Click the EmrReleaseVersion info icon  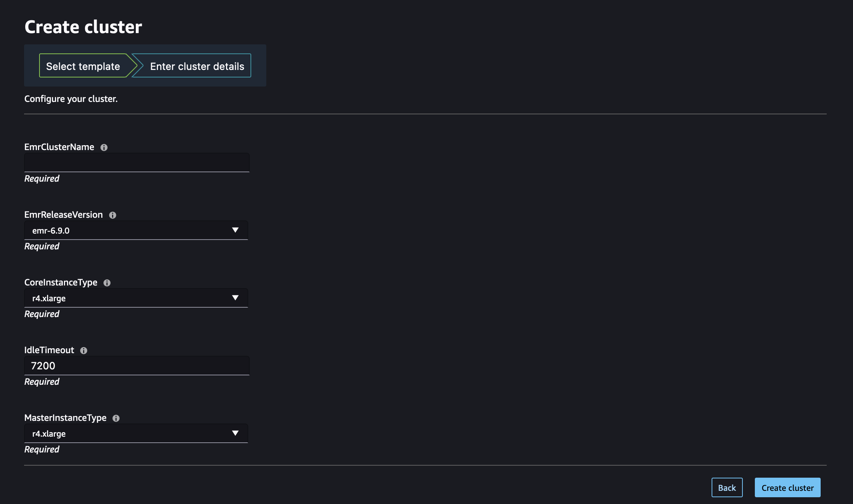[x=112, y=214]
